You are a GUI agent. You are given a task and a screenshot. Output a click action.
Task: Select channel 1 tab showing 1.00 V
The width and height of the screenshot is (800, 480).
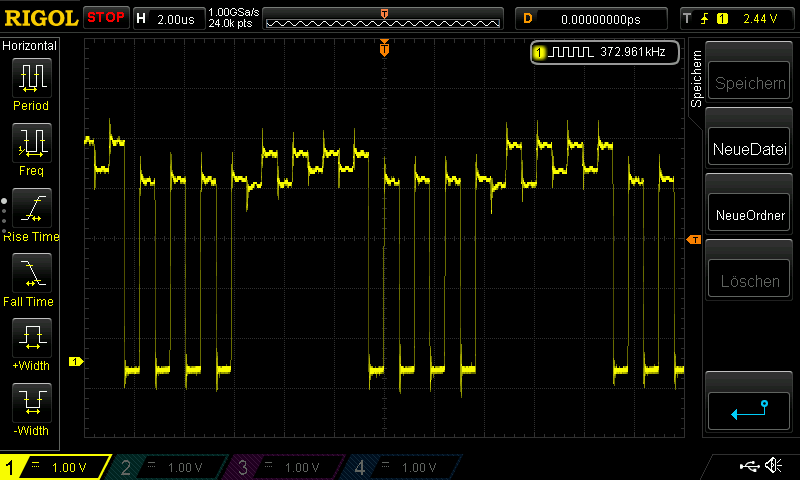pos(55,467)
